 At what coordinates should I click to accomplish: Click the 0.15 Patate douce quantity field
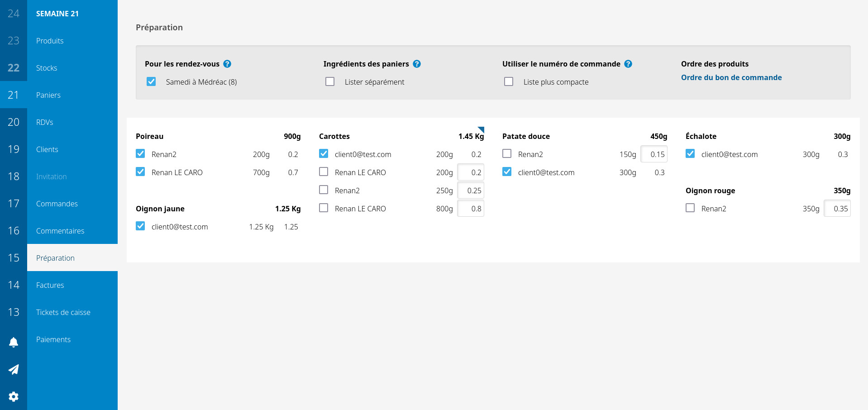654,154
